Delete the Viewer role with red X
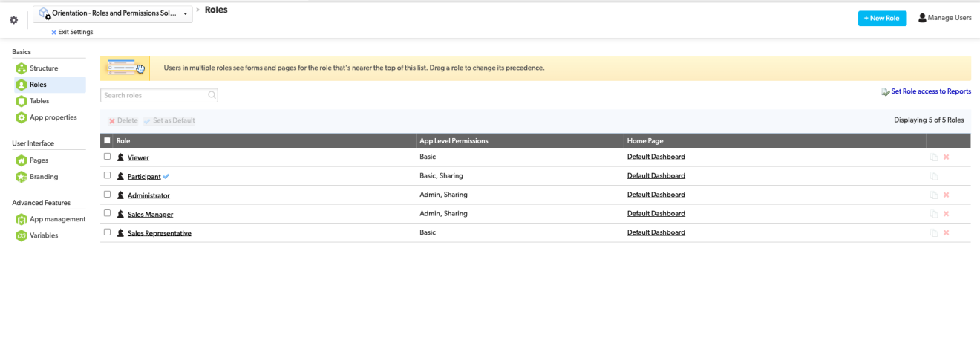 point(946,157)
